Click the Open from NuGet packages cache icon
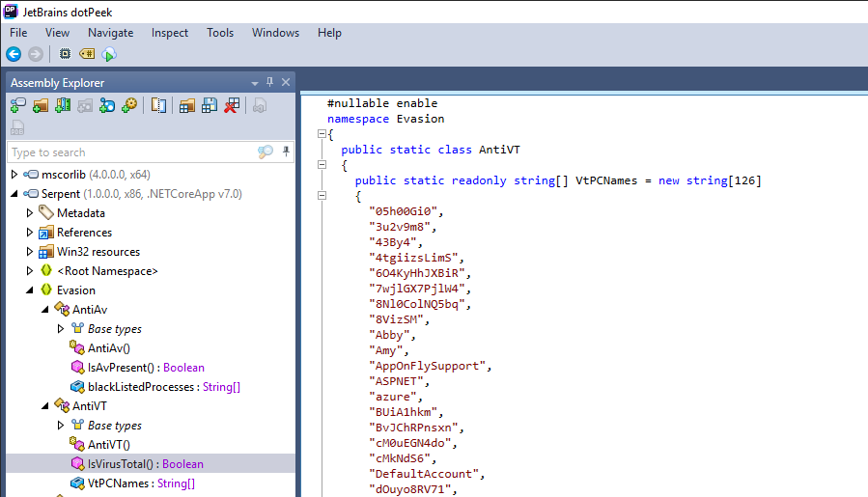This screenshot has height=497, width=868. 85,105
